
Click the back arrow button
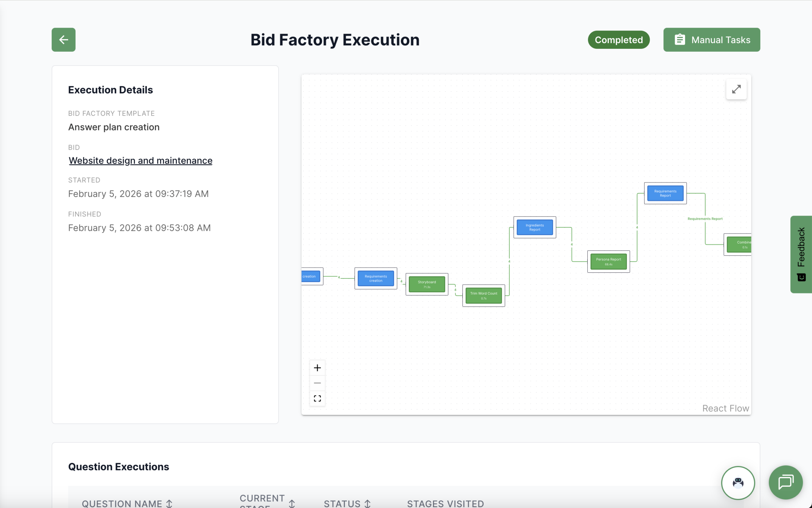pyautogui.click(x=63, y=40)
